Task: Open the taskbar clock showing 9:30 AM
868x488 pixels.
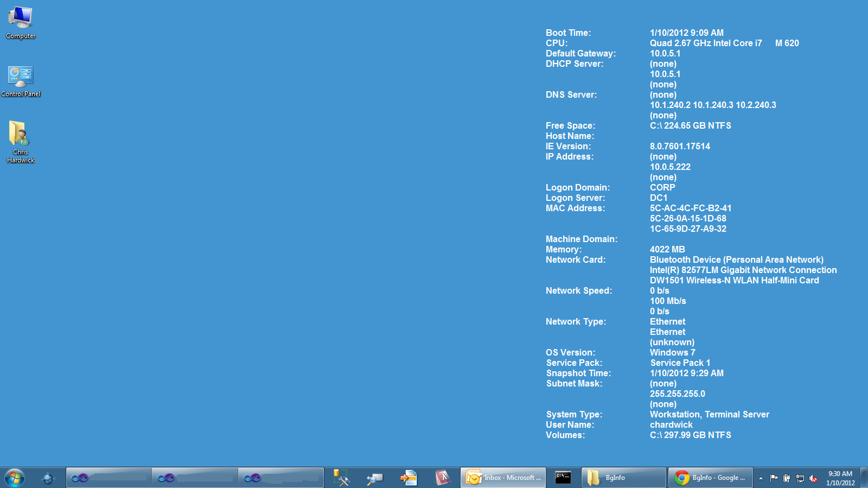Action: [x=840, y=478]
